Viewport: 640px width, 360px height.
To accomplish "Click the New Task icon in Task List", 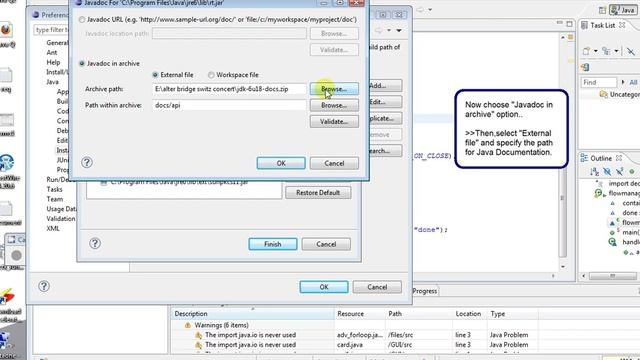I will 586,51.
